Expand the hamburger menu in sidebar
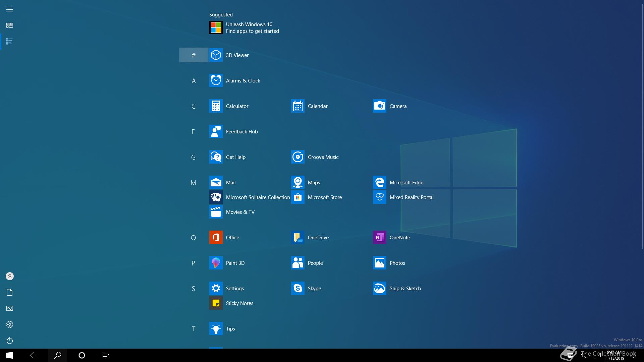 tap(10, 9)
